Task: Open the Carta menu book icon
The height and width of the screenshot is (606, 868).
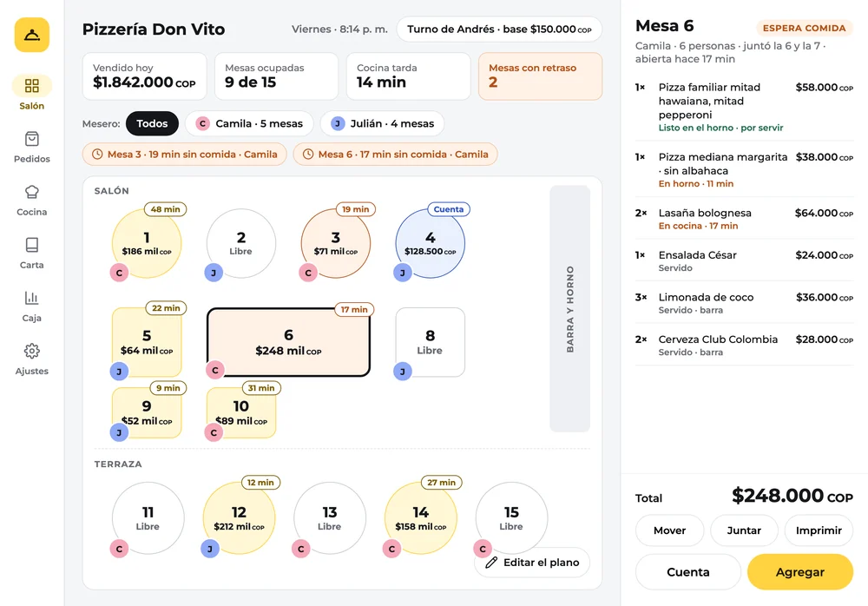Action: [x=31, y=245]
